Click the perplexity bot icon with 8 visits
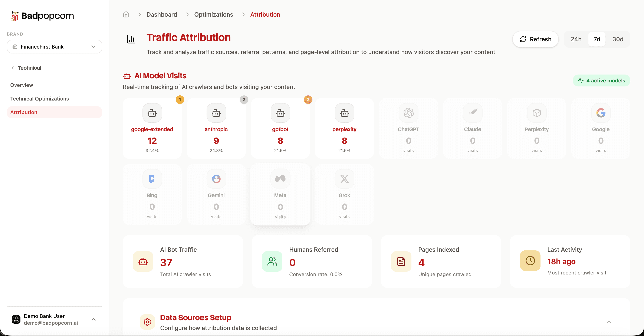 coord(344,113)
